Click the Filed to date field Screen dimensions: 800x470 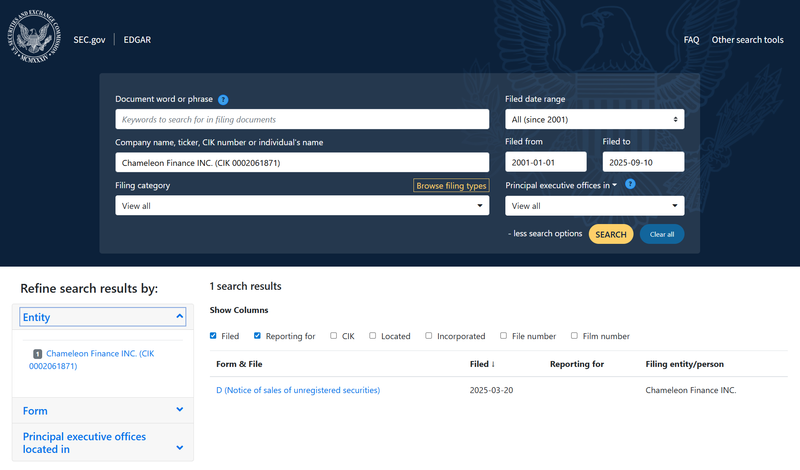click(643, 162)
